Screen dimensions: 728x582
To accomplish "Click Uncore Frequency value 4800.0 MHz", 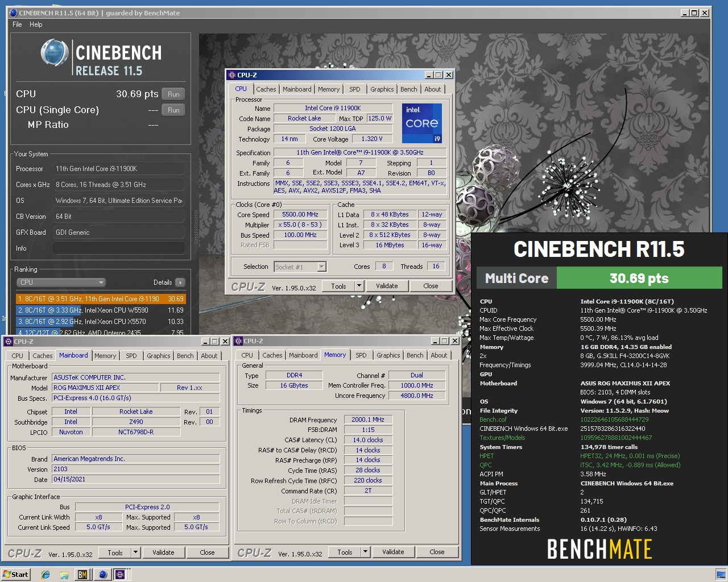I will coord(417,396).
